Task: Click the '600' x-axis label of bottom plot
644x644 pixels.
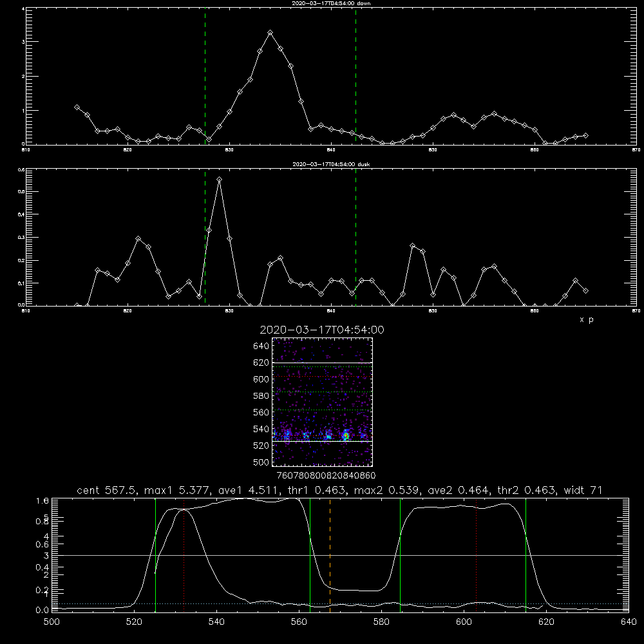Action: click(464, 622)
